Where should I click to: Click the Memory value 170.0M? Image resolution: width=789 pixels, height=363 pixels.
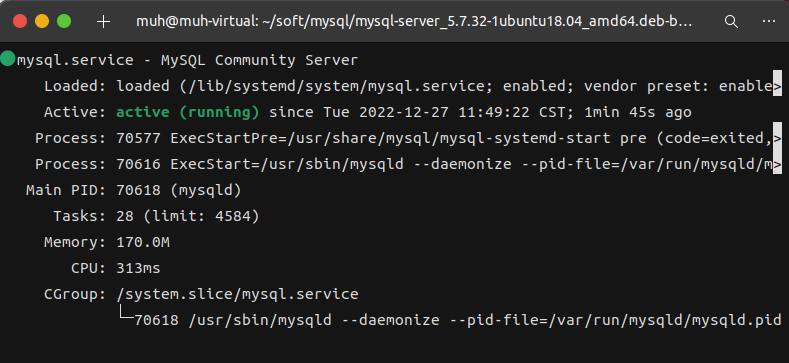(143, 243)
